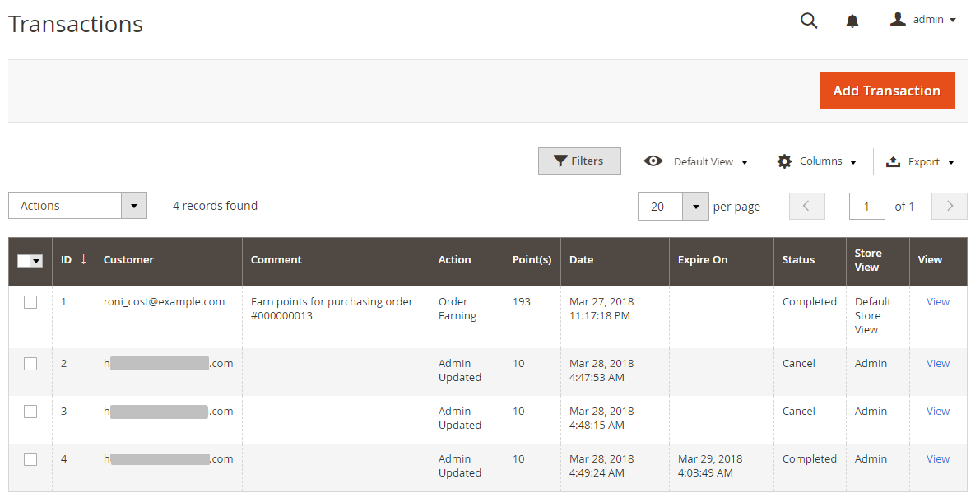The width and height of the screenshot is (980, 498).
Task: Check the row for transaction ID 4
Action: [30, 459]
